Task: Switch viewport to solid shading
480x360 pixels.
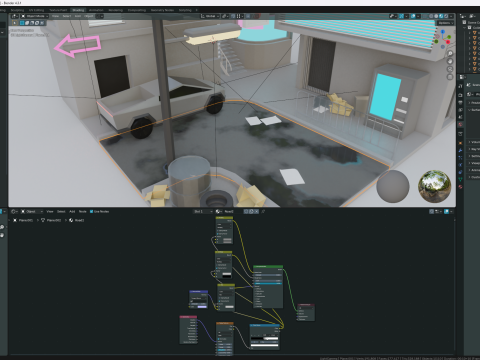Action: point(436,16)
